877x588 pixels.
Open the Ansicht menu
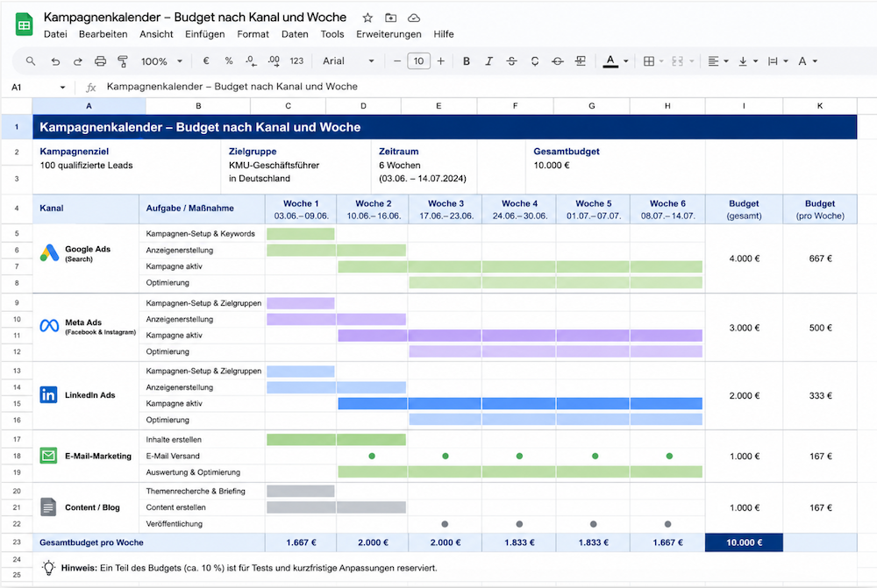pyautogui.click(x=156, y=34)
